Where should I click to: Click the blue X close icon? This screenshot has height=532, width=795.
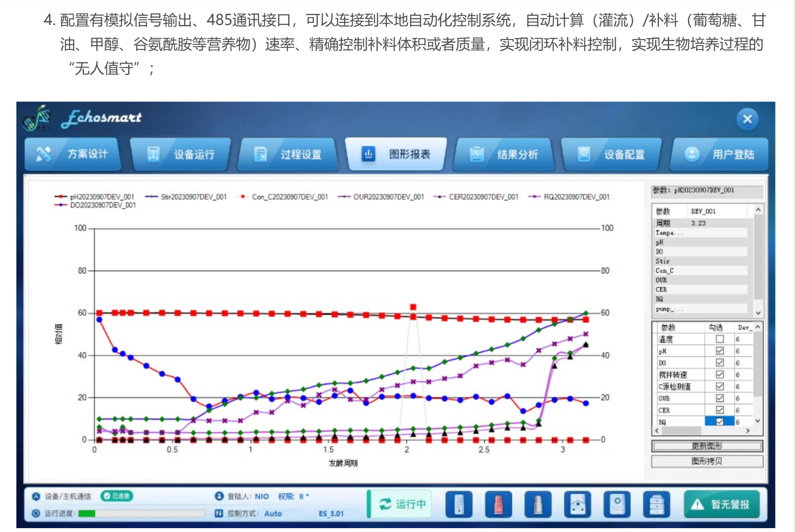pos(747,119)
